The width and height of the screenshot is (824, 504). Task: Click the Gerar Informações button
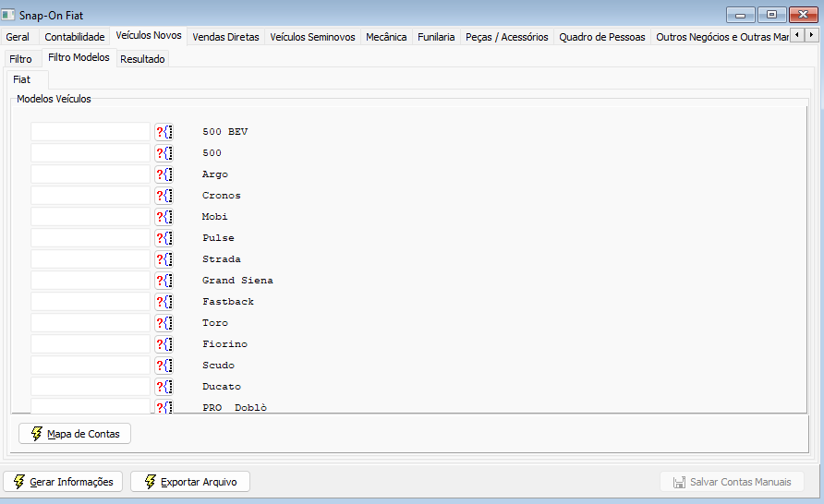pos(63,482)
